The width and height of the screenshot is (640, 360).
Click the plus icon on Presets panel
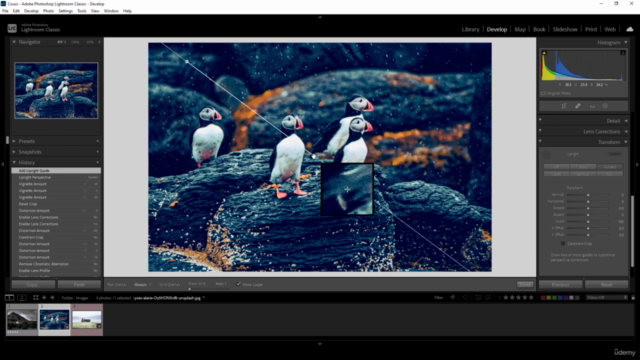point(98,141)
